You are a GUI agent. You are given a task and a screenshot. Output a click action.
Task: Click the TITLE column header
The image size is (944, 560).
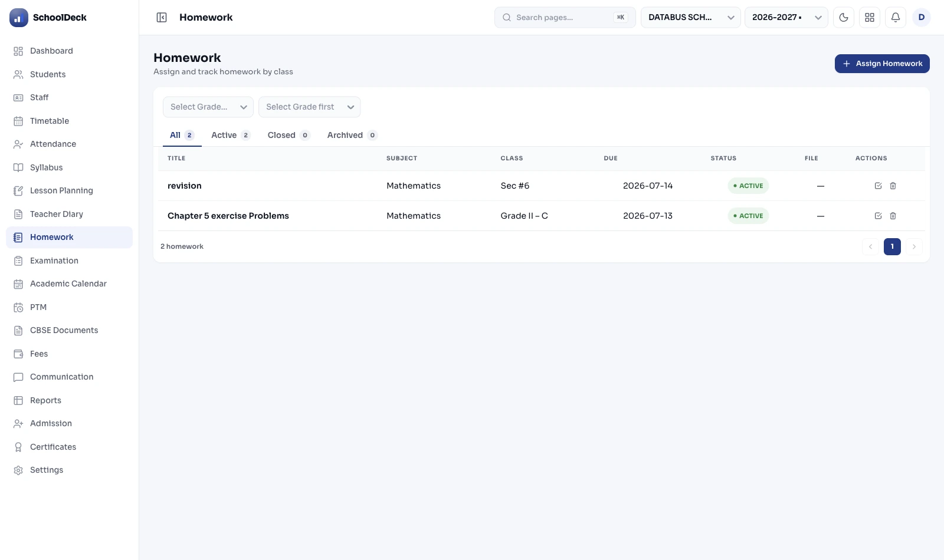[176, 159]
